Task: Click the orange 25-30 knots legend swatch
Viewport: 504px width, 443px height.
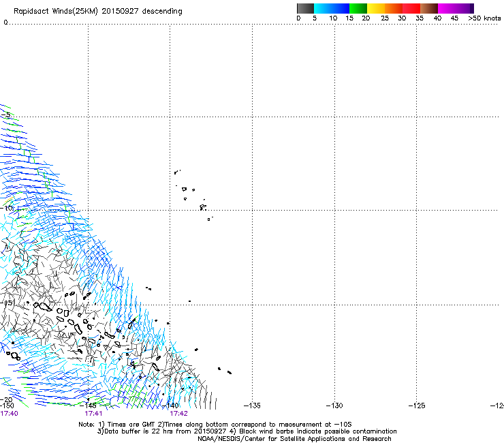Action: (394, 8)
